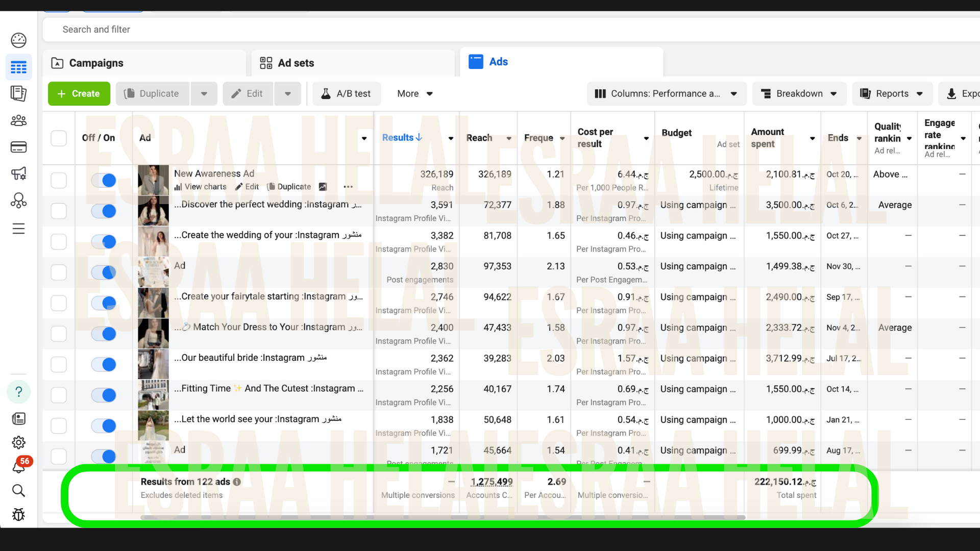Toggle off the New Awareness Ad switch
The height and width of the screenshot is (551, 980).
(x=104, y=180)
